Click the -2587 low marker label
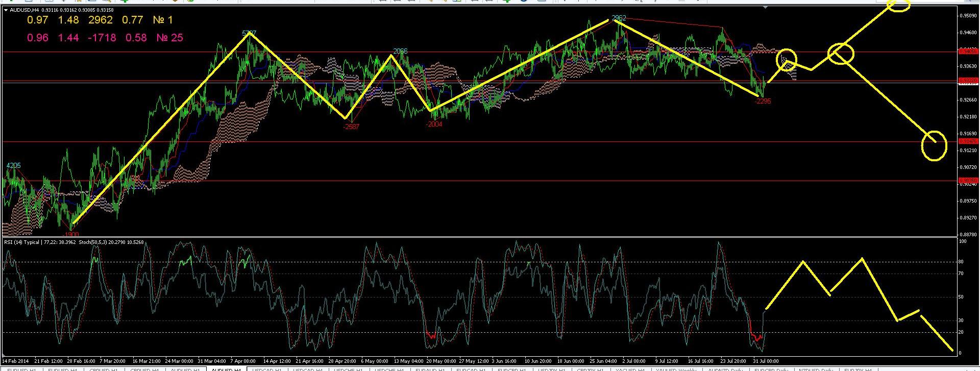 pos(351,127)
